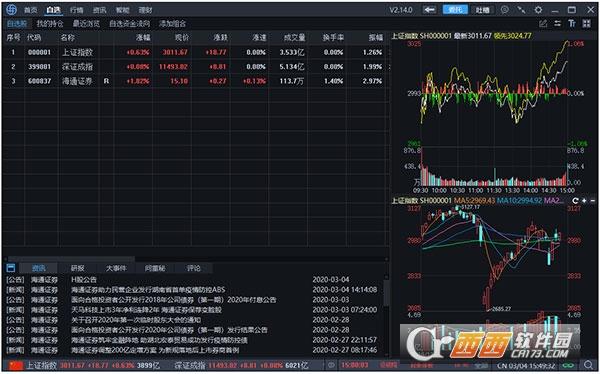The width and height of the screenshot is (600, 374).
Task: Sort by the 涨跌 column header
Action: (221, 38)
